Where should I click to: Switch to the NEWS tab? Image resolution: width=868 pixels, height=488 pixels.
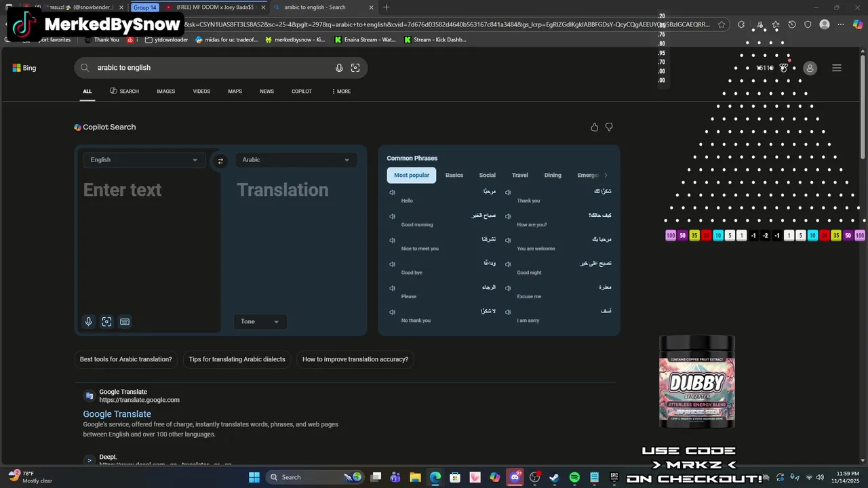pyautogui.click(x=267, y=91)
